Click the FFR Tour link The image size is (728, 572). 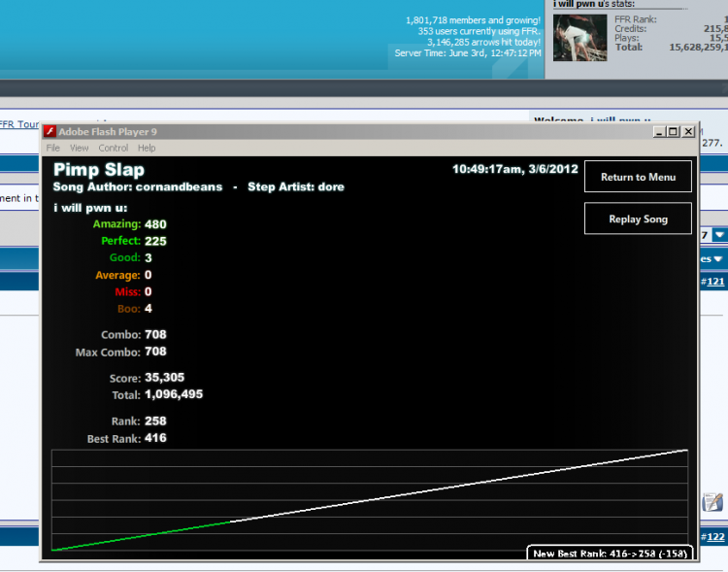click(x=19, y=124)
